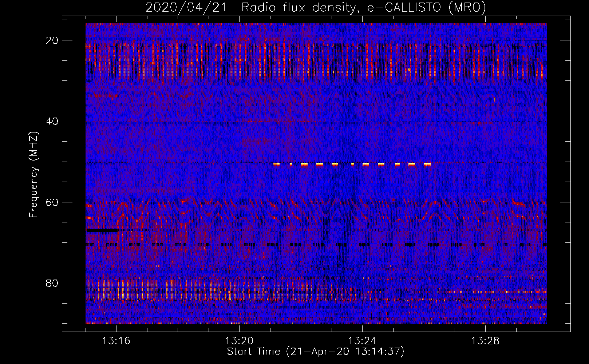Click the "Start Time (21-Apr-20 13:14:37)" label
589x364 pixels.
point(316,352)
